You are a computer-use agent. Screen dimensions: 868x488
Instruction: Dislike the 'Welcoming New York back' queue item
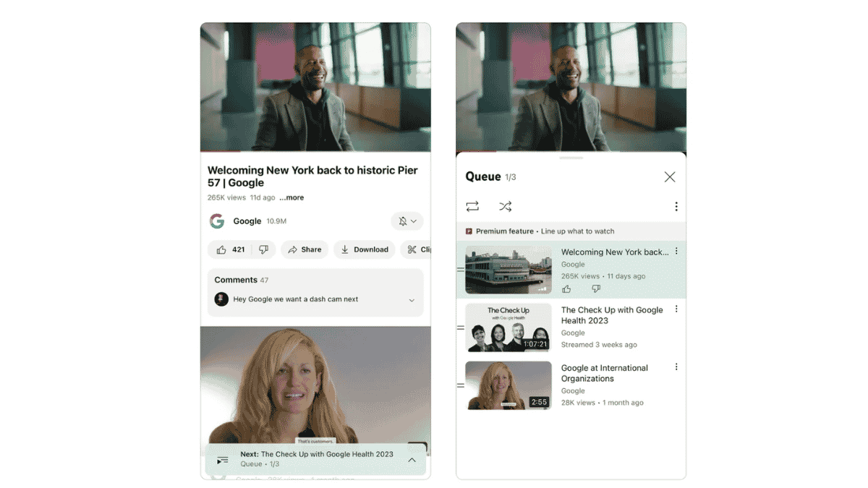point(596,288)
